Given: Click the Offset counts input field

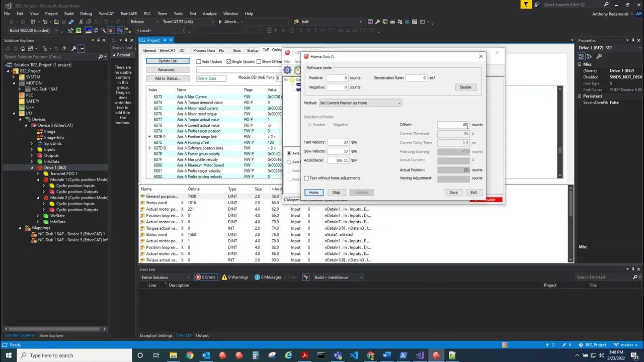Looking at the screenshot, I should [453, 125].
